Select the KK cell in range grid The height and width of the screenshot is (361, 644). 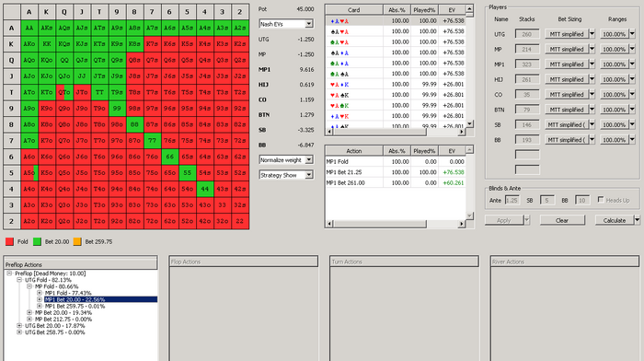[46, 44]
